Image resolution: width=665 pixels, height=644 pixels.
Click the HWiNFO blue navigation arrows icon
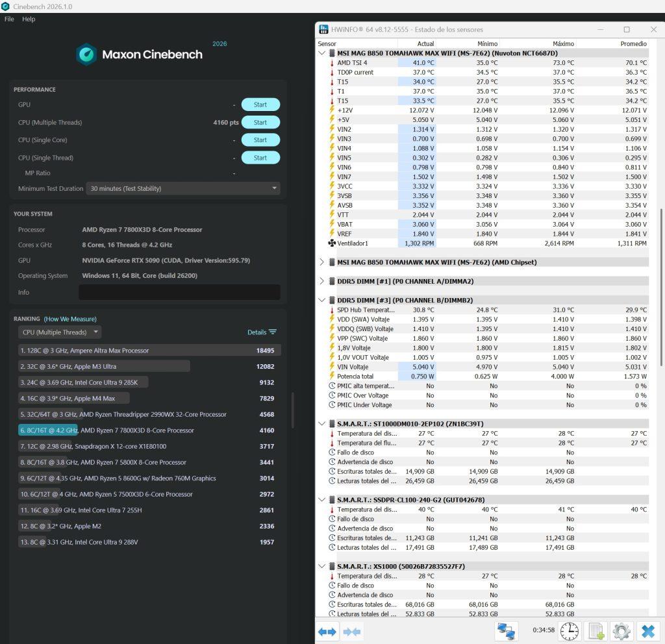pos(327,632)
